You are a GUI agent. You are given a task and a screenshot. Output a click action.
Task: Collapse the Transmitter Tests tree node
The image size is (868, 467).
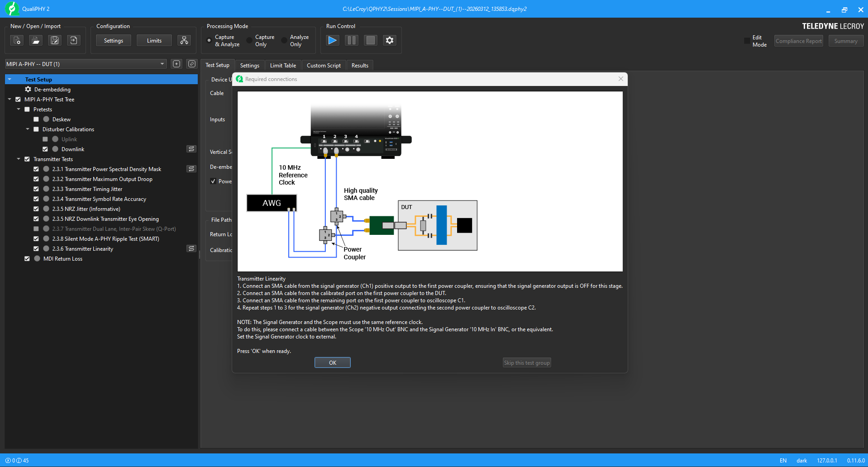point(19,159)
